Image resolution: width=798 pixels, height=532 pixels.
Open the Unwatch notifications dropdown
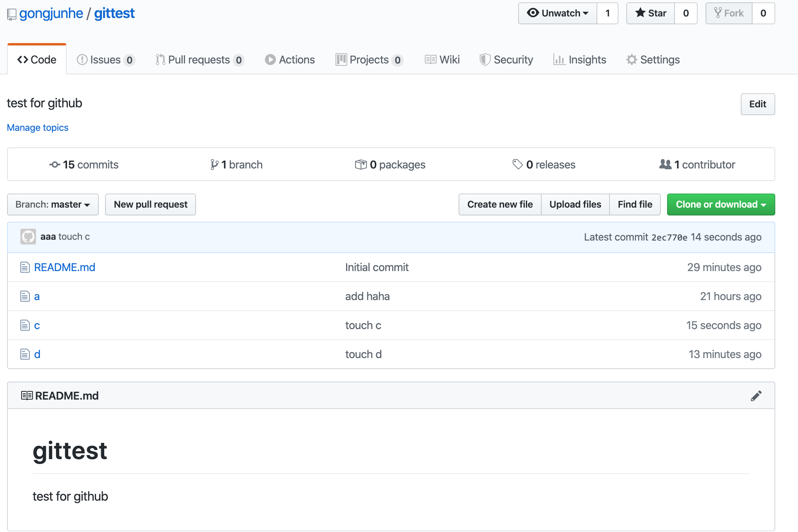[x=558, y=13]
